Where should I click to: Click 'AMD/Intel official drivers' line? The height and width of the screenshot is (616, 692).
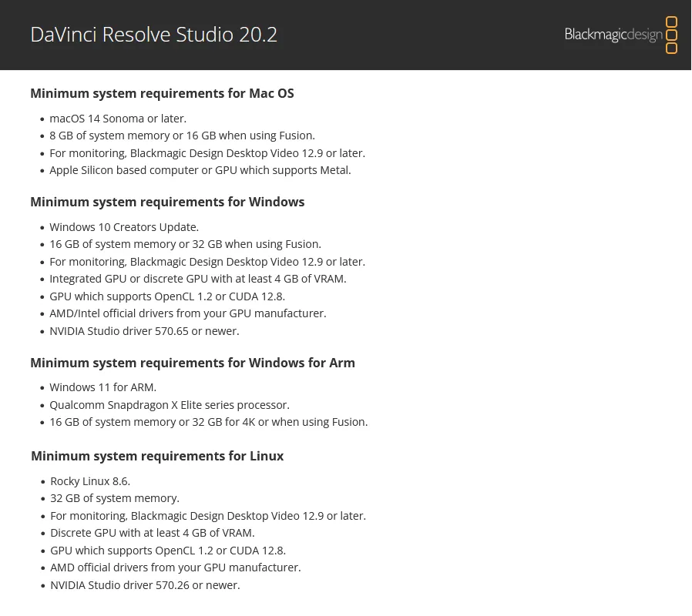[188, 313]
